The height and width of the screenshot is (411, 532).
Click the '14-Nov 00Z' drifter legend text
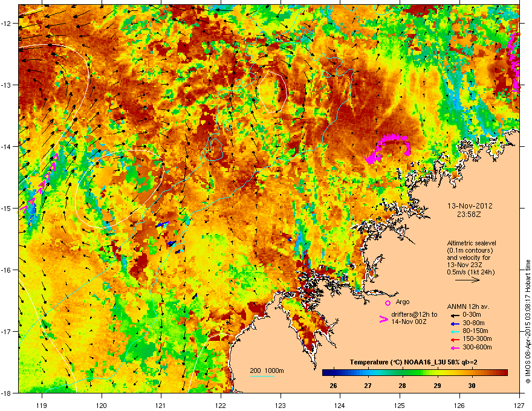(x=409, y=322)
